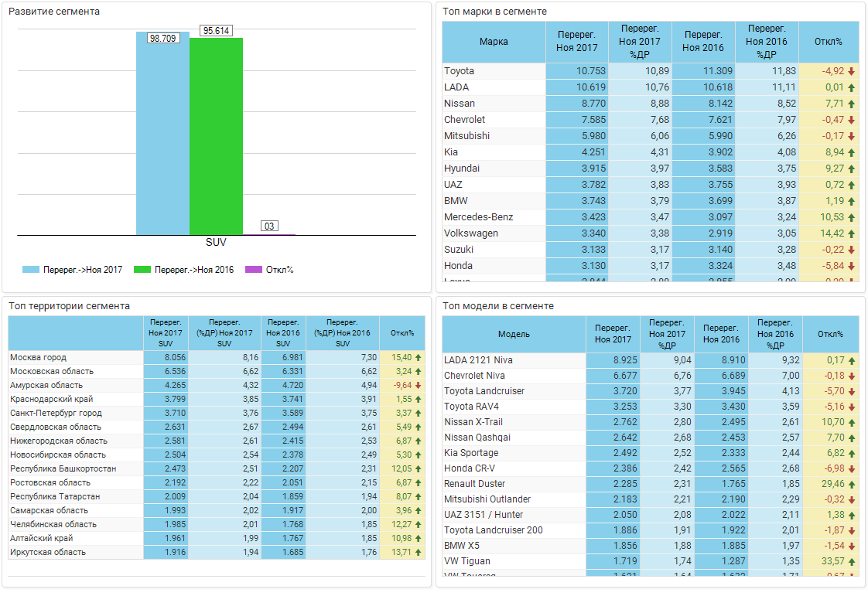Click the UAZ brand name
This screenshot has width=868, height=613.
tap(453, 185)
